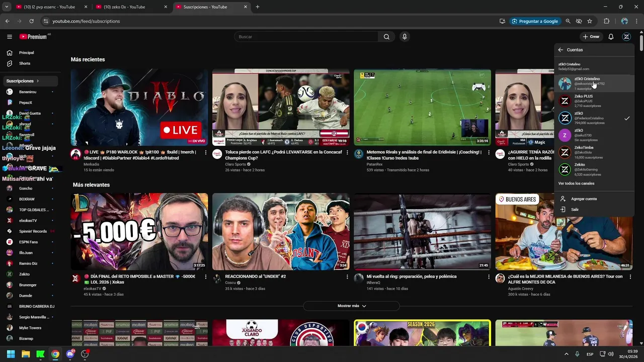Switch to zEkO Cristalino account
This screenshot has width=644, height=362.
pyautogui.click(x=594, y=83)
